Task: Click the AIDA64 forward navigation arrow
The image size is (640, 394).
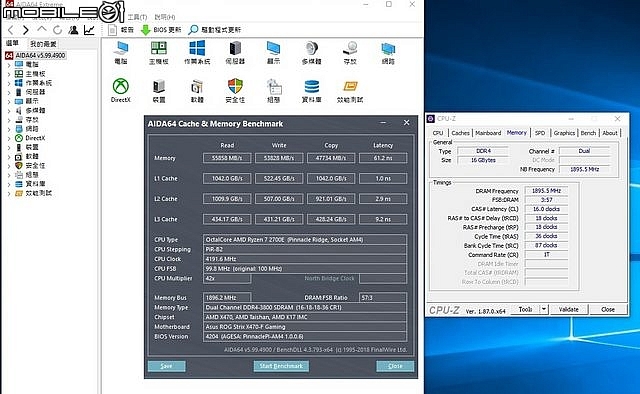Action: (x=26, y=30)
